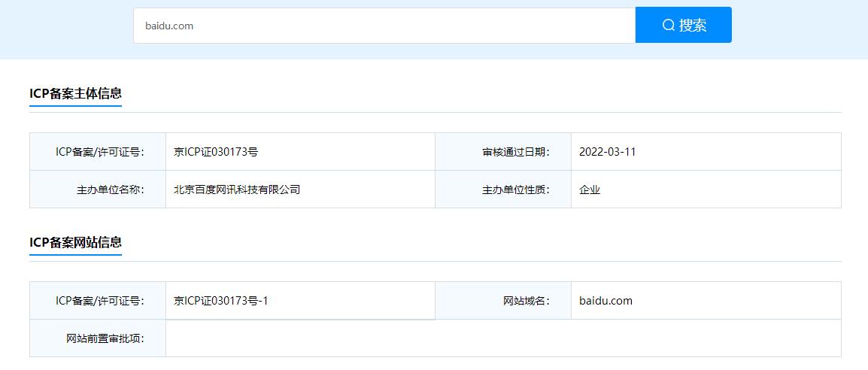Click the 网站前置审批项 label cell
868x370 pixels.
(x=98, y=338)
